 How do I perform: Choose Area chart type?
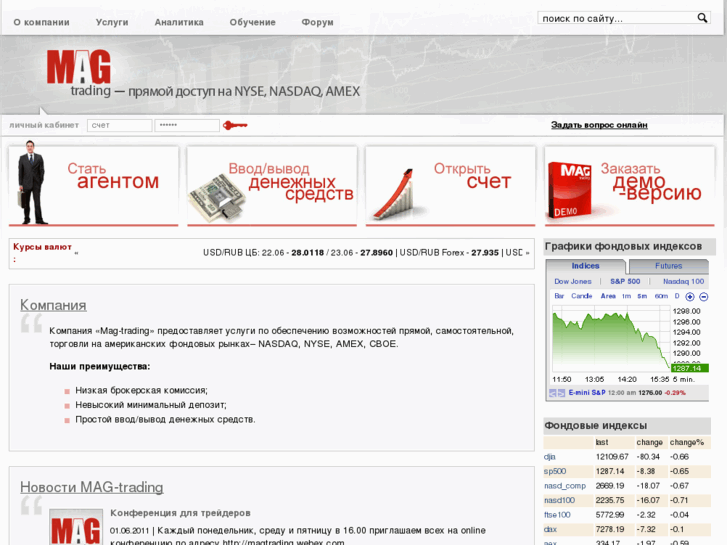coord(608,296)
